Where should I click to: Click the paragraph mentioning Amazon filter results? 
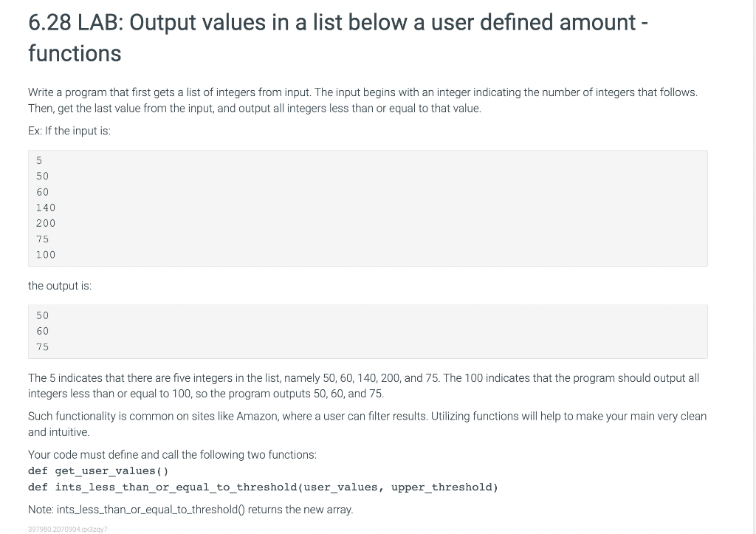(x=368, y=424)
